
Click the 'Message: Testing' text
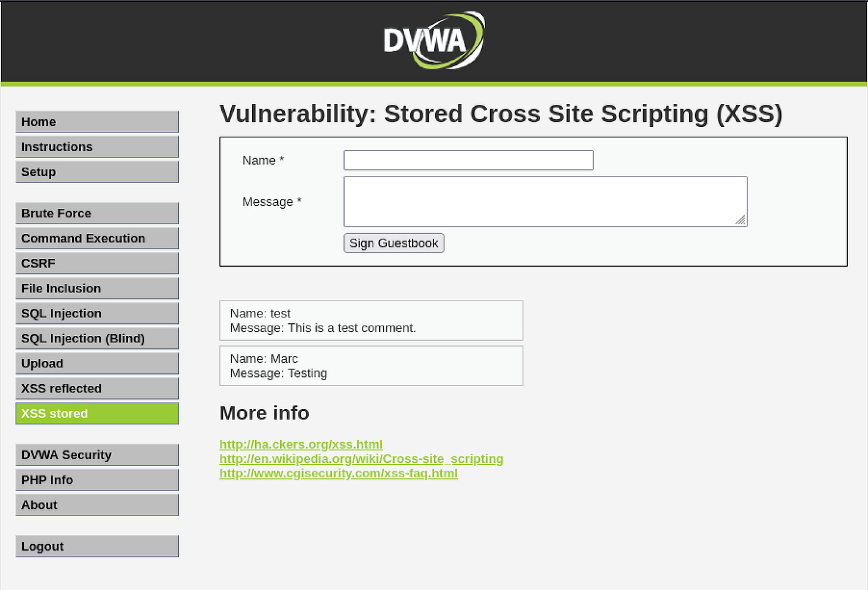tap(278, 373)
